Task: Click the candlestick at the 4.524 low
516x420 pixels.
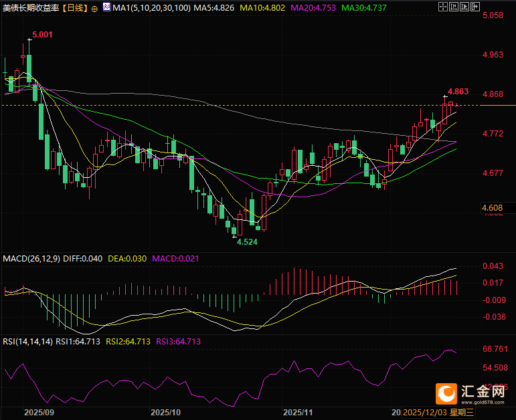Action: [x=234, y=229]
